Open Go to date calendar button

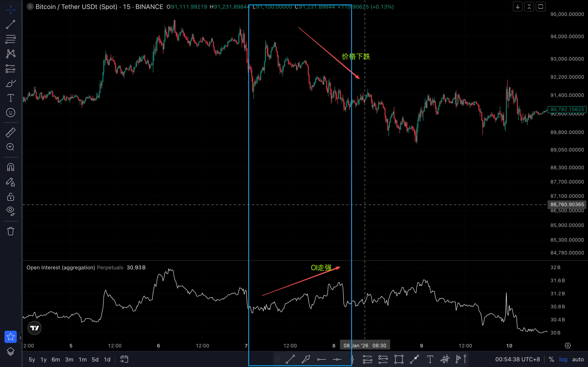(124, 359)
